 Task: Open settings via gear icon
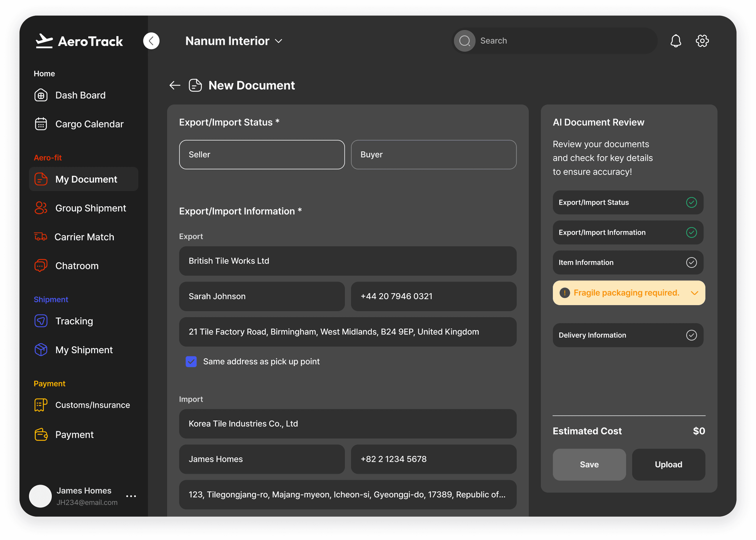click(x=702, y=41)
